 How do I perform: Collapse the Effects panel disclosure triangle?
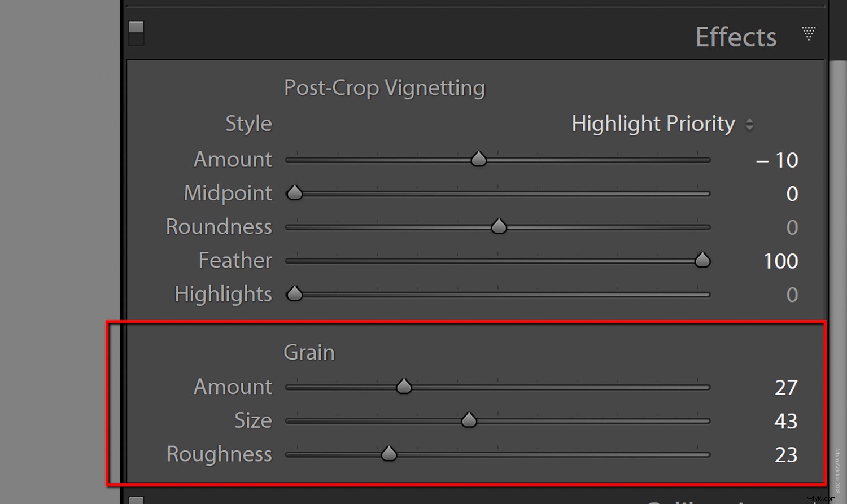(x=809, y=34)
